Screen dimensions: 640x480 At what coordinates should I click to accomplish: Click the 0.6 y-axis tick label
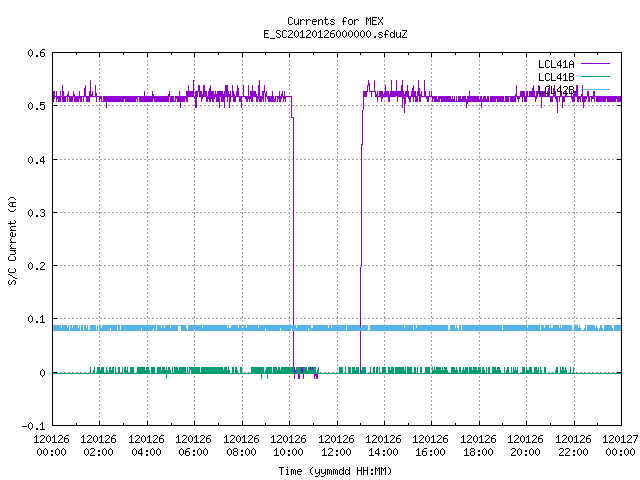click(36, 53)
